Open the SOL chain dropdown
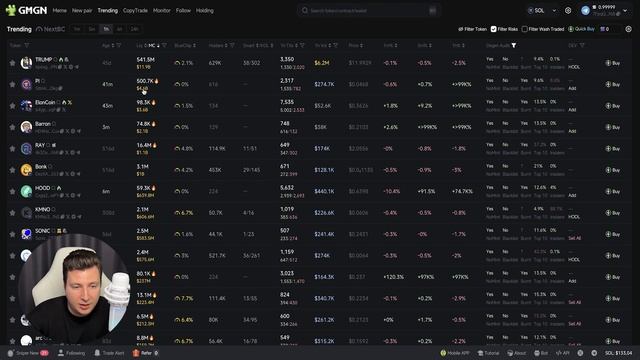 pos(542,11)
